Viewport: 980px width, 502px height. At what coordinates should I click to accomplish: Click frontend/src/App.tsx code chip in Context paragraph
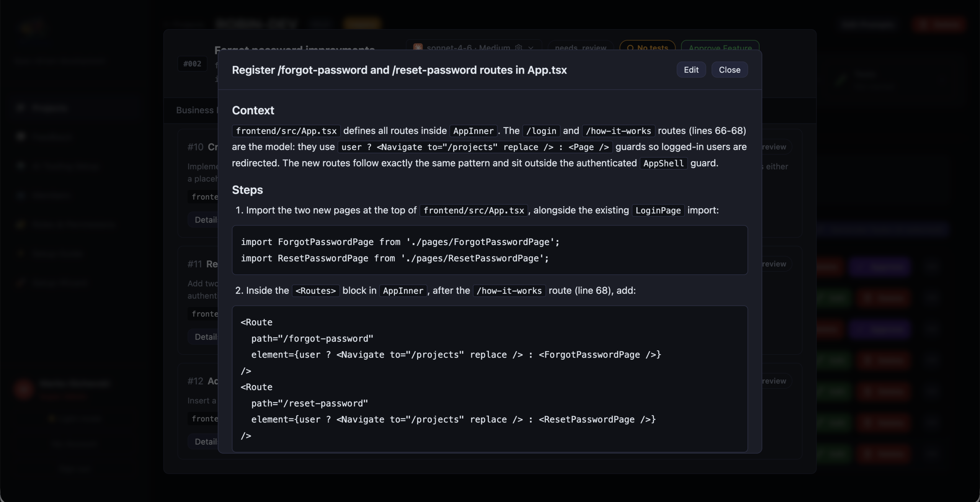(x=286, y=131)
